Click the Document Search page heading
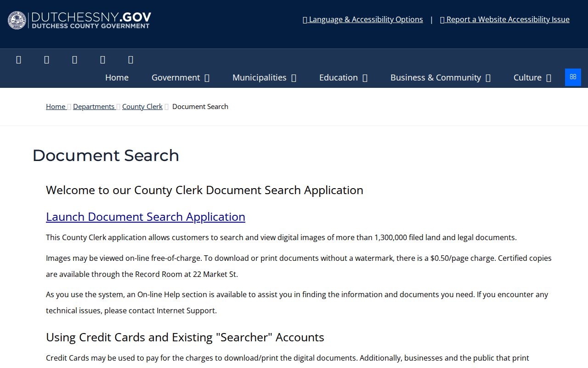Image resolution: width=588 pixels, height=368 pixels. pyautogui.click(x=106, y=155)
